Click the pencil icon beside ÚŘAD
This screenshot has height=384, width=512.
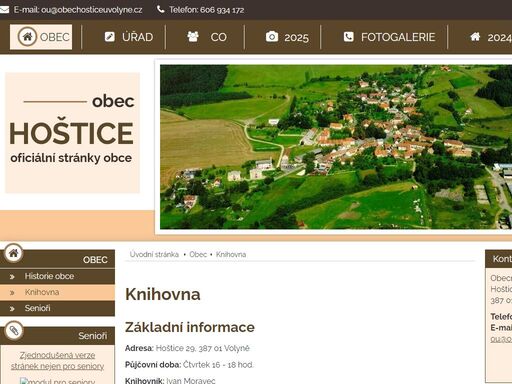click(110, 37)
